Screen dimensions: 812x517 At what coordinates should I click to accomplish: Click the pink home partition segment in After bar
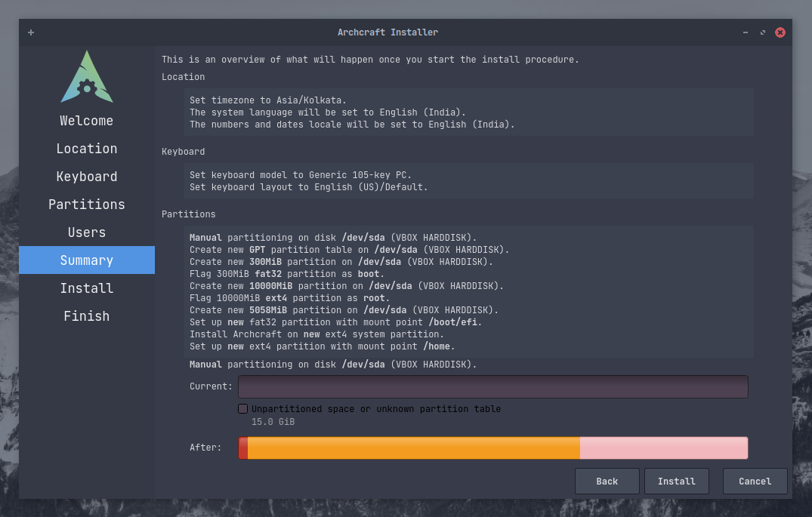tap(664, 448)
